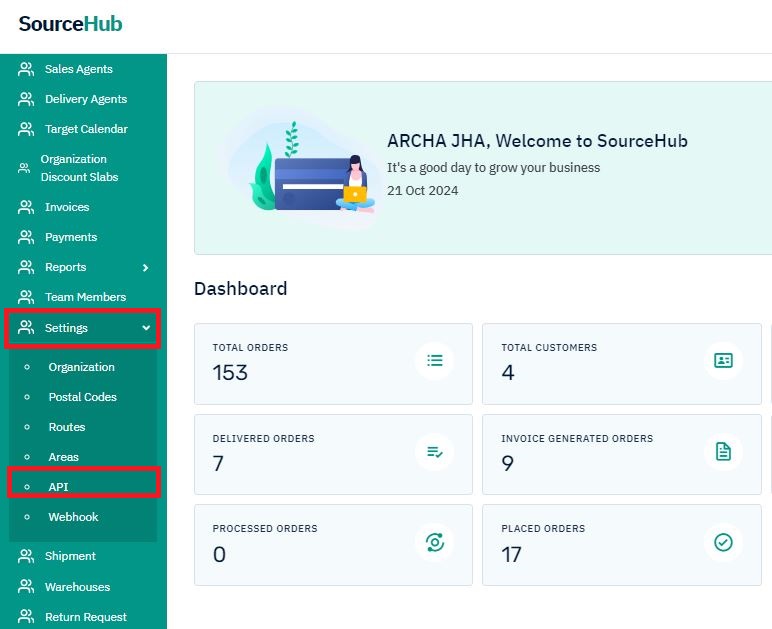Image resolution: width=772 pixels, height=629 pixels.
Task: Expand the Reports submenu arrow
Action: [146, 268]
